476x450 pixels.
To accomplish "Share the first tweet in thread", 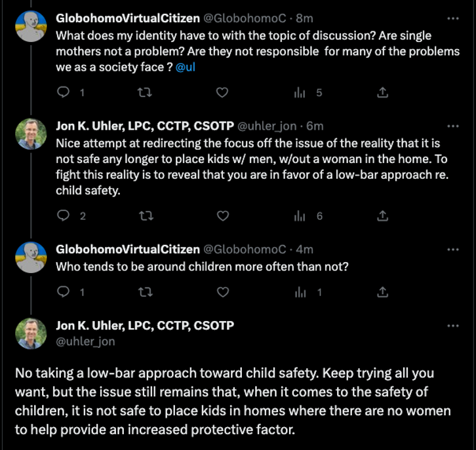I will coord(384,93).
